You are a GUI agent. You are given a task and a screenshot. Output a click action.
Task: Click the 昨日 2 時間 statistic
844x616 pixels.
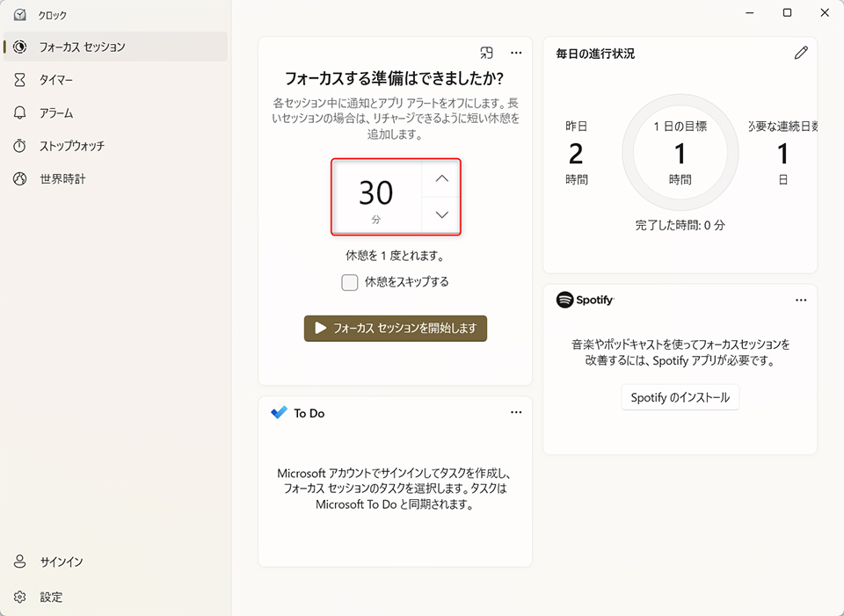(577, 153)
